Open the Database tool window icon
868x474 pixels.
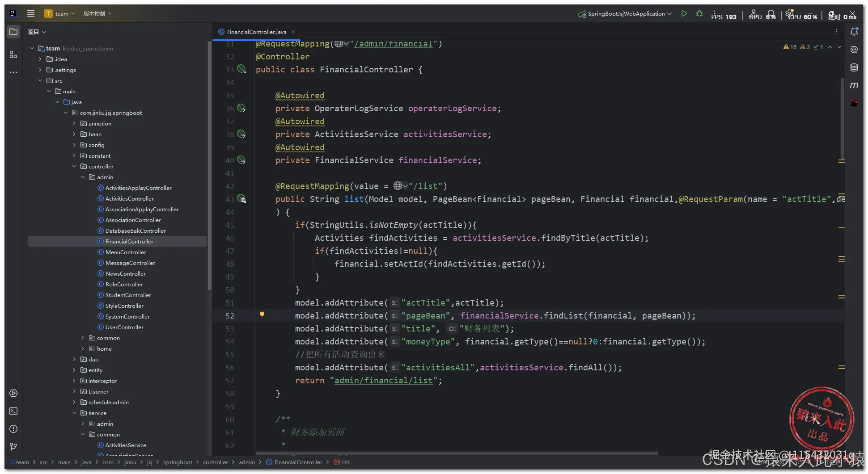[x=854, y=67]
